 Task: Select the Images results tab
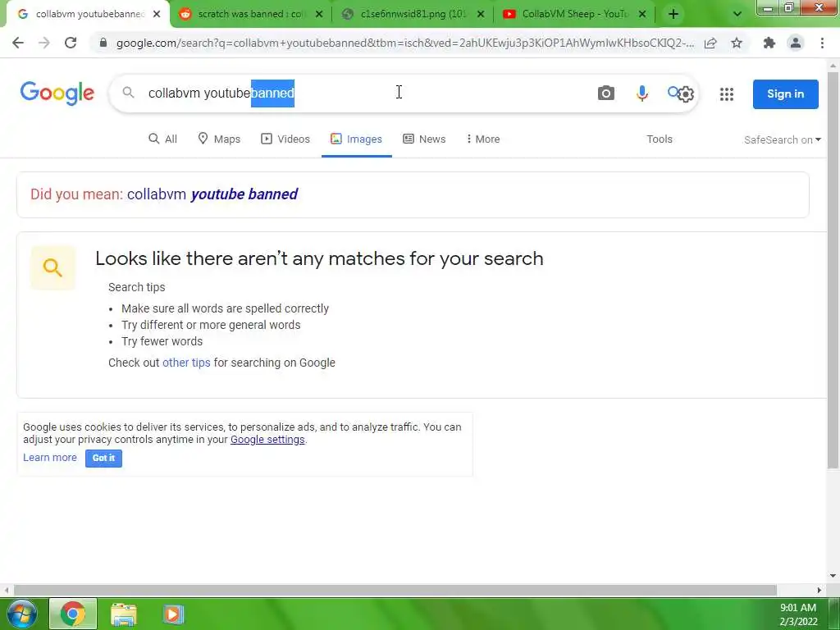356,139
